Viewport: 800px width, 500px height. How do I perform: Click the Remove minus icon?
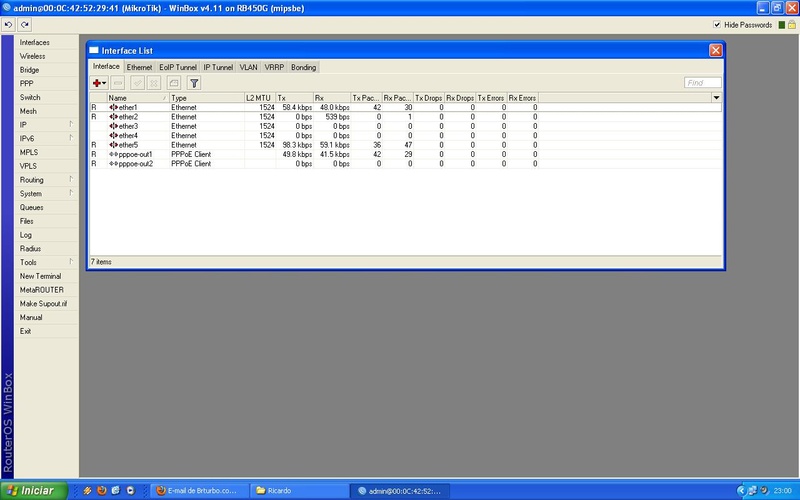[x=118, y=83]
